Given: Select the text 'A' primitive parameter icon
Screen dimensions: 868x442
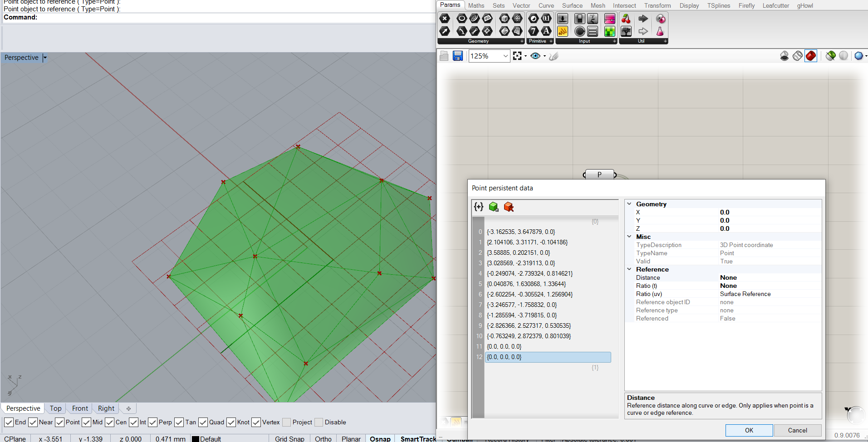Looking at the screenshot, I should (546, 31).
